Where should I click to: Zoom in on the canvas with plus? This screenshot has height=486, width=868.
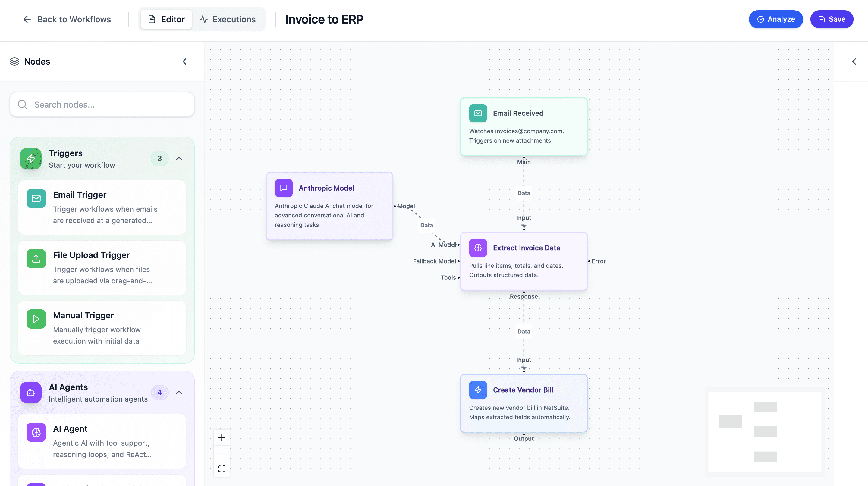click(222, 438)
